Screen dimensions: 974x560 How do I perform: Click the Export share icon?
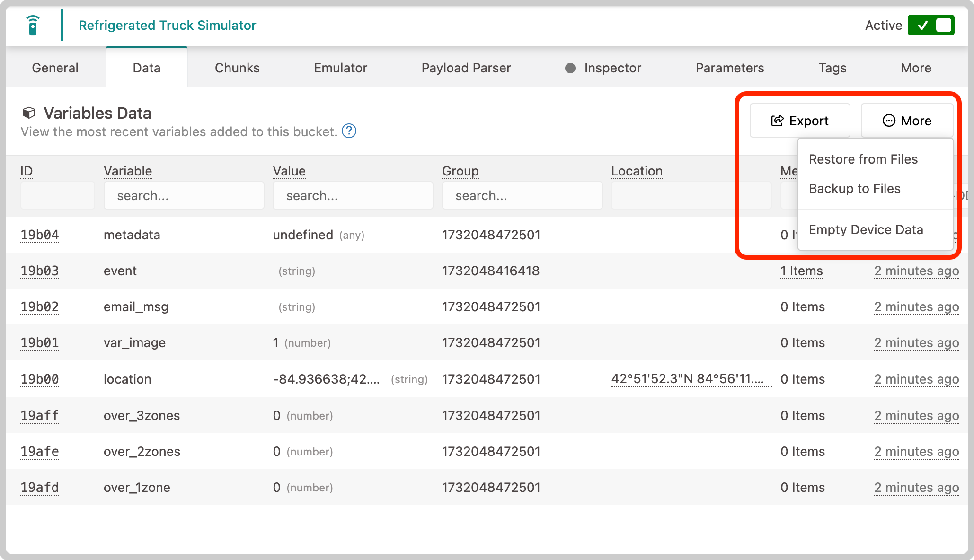coord(777,121)
